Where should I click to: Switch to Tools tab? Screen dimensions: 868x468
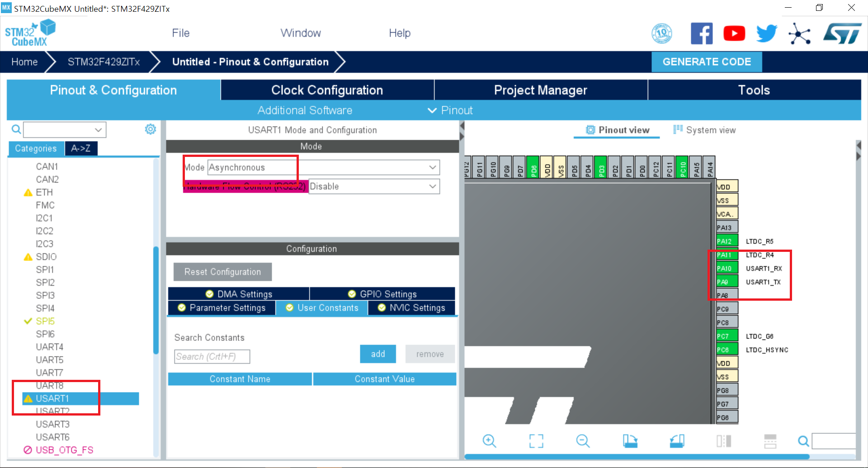tap(754, 90)
